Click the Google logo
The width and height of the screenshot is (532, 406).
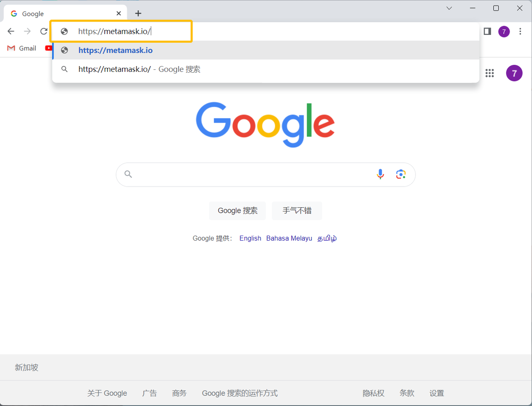pos(266,124)
